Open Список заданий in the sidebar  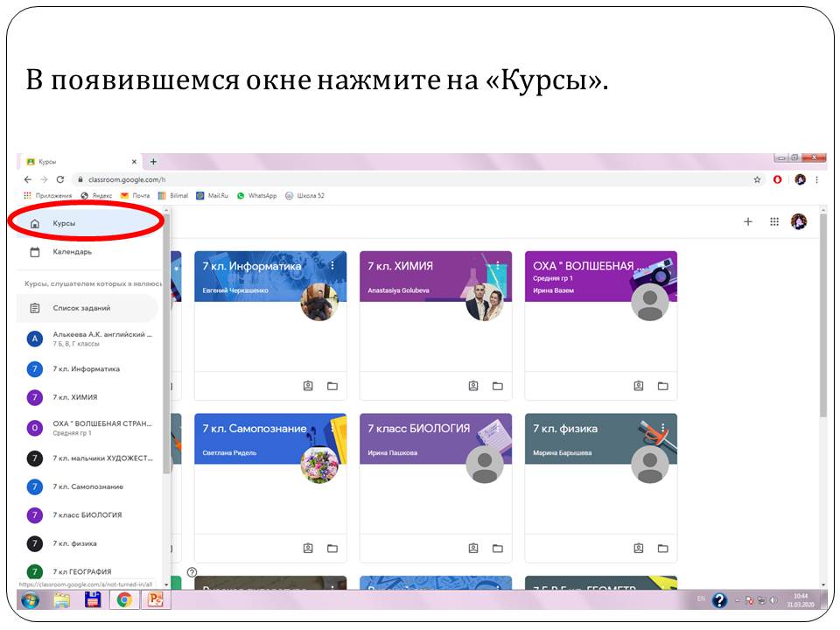click(x=81, y=308)
